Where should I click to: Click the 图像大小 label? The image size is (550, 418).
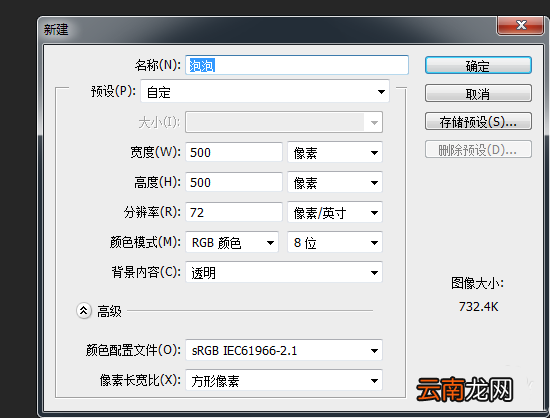pos(477,283)
